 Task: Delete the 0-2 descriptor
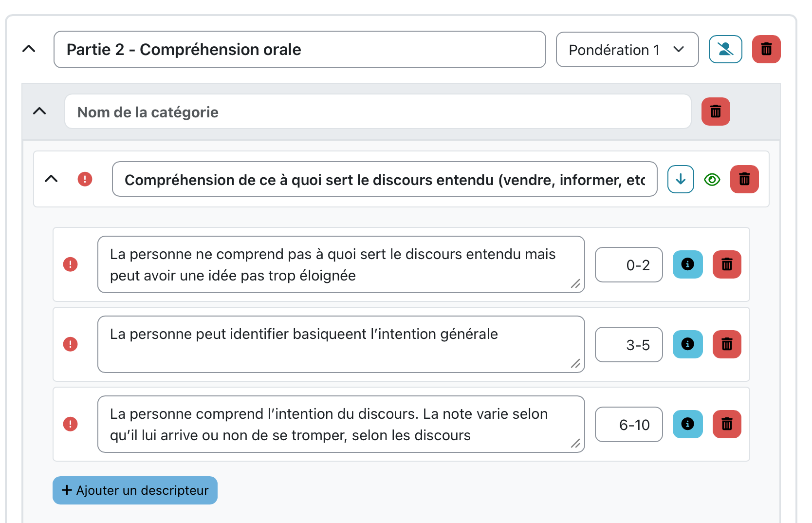click(x=727, y=264)
